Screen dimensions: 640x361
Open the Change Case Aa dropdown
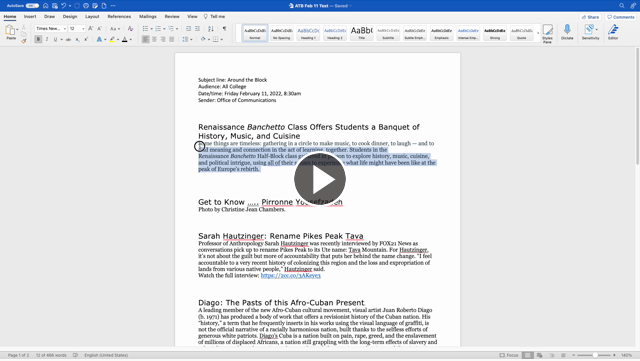click(x=115, y=29)
